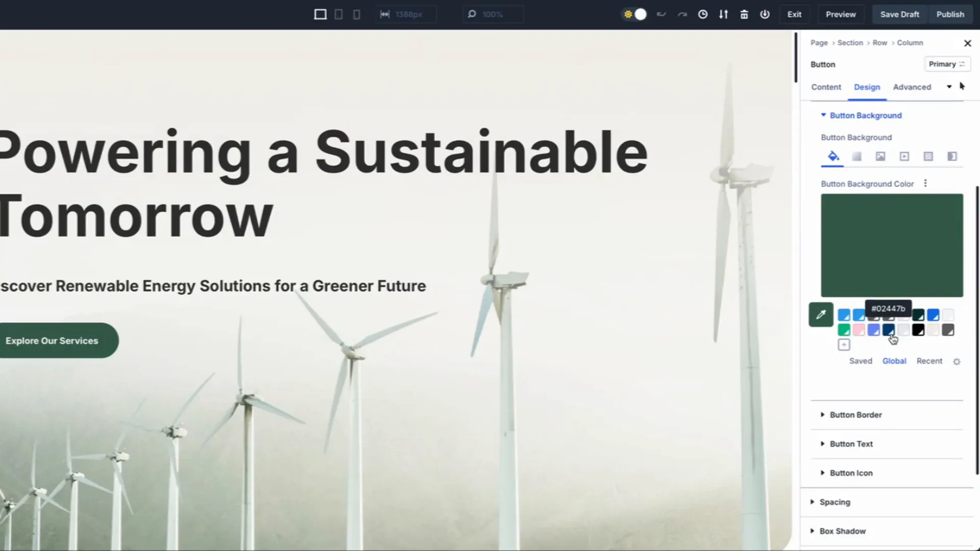Switch to the Saved colors tab
Image resolution: width=980 pixels, height=551 pixels.
point(861,361)
